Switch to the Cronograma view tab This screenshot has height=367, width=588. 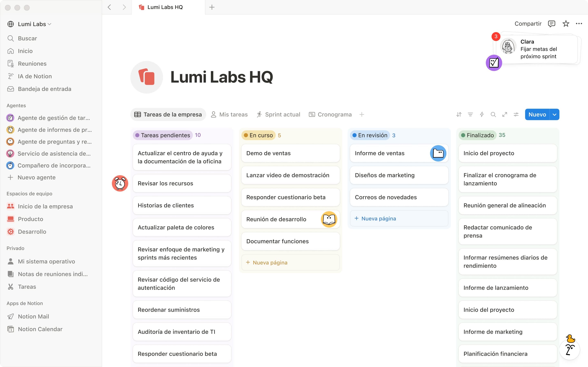(x=330, y=114)
